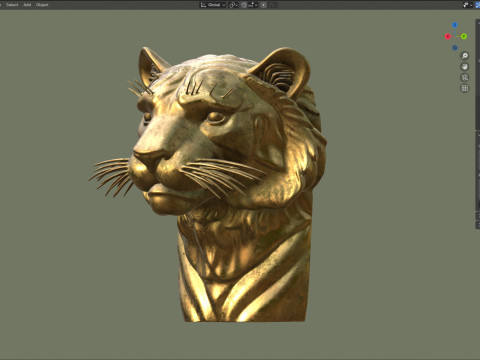The height and width of the screenshot is (360, 480).
Task: Toggle the snap magnet icon
Action: point(244,5)
